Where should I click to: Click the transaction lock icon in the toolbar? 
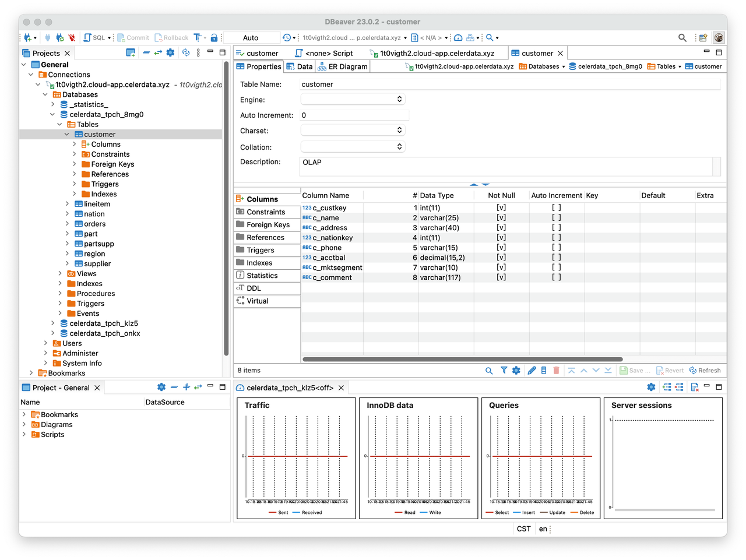tap(214, 37)
